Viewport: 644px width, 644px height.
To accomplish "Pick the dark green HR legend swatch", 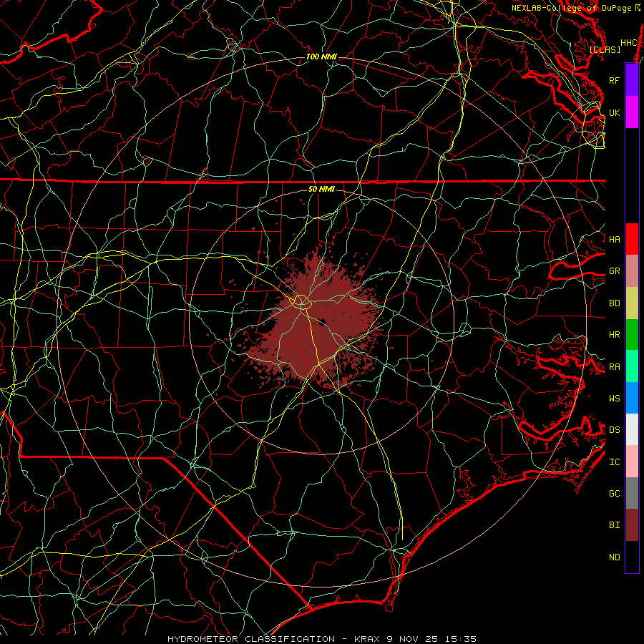I will click(632, 335).
